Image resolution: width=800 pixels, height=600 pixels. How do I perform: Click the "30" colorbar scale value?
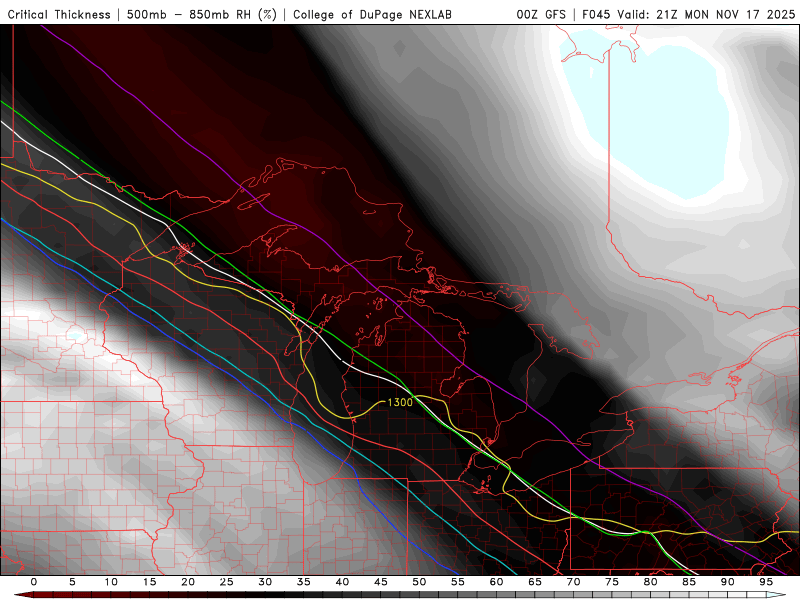265,582
